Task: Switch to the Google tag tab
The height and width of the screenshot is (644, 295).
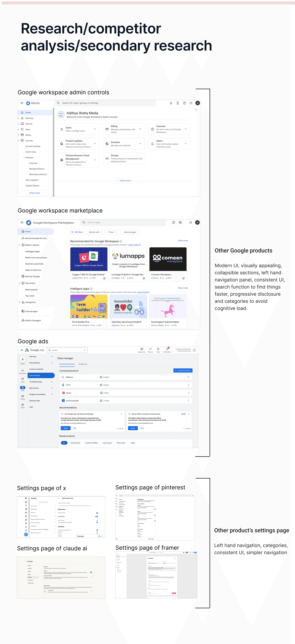Action: 83,364
